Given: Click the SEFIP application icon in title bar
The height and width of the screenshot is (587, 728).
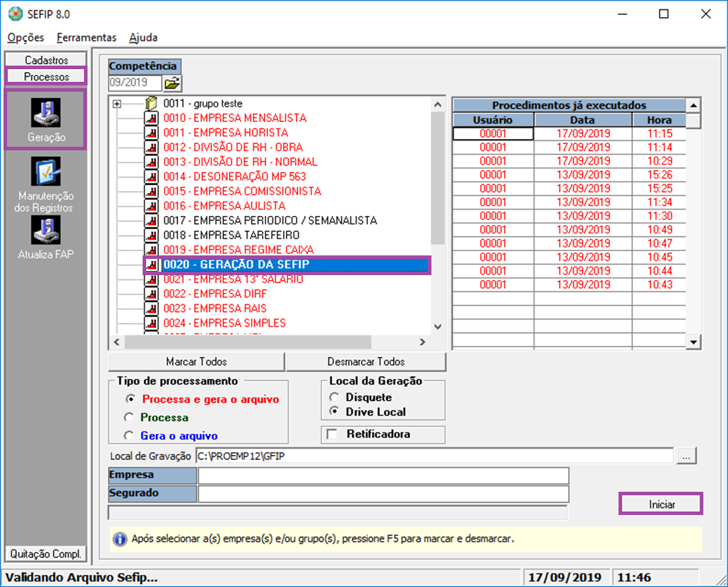Looking at the screenshot, I should tap(16, 14).
